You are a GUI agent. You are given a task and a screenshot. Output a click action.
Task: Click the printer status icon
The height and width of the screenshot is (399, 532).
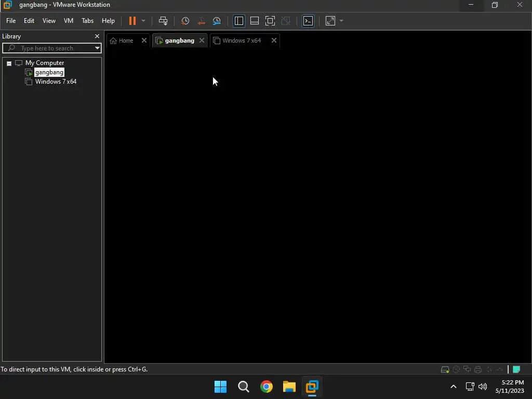478,369
